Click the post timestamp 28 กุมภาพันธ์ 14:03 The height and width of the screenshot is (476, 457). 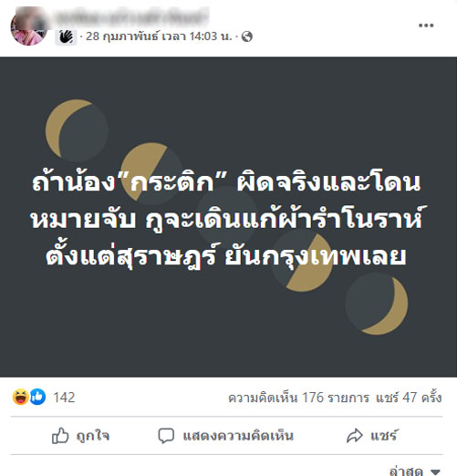pos(159,36)
